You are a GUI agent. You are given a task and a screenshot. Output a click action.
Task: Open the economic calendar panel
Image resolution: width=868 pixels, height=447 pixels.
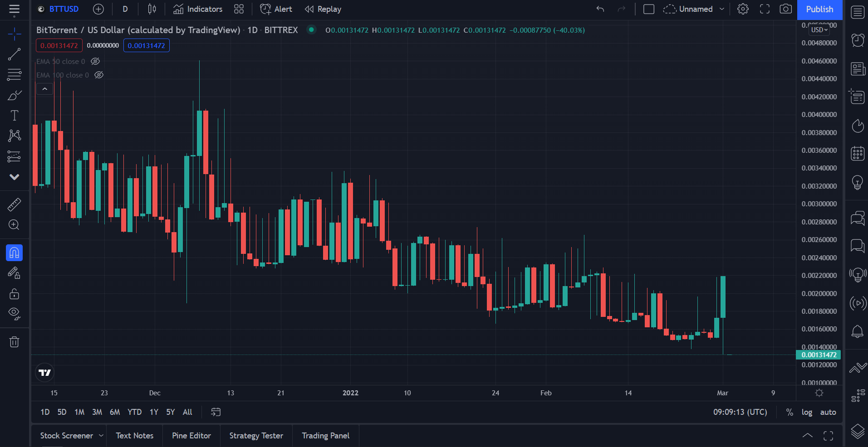[x=857, y=154]
